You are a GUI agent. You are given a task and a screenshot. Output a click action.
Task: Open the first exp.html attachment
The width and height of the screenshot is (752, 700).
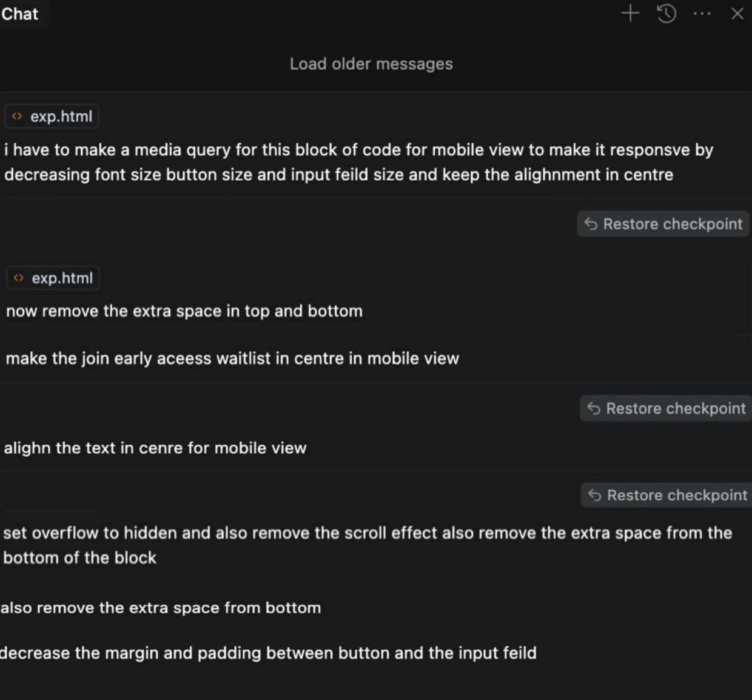point(52,116)
